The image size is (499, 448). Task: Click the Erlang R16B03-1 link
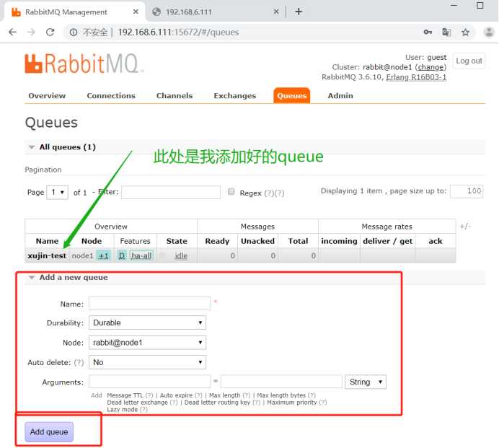(x=416, y=77)
